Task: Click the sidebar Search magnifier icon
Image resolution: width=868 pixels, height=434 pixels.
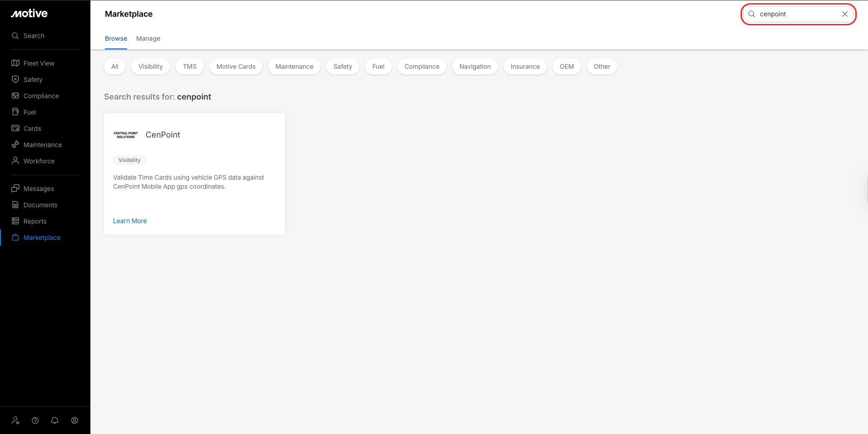Action: pos(15,36)
